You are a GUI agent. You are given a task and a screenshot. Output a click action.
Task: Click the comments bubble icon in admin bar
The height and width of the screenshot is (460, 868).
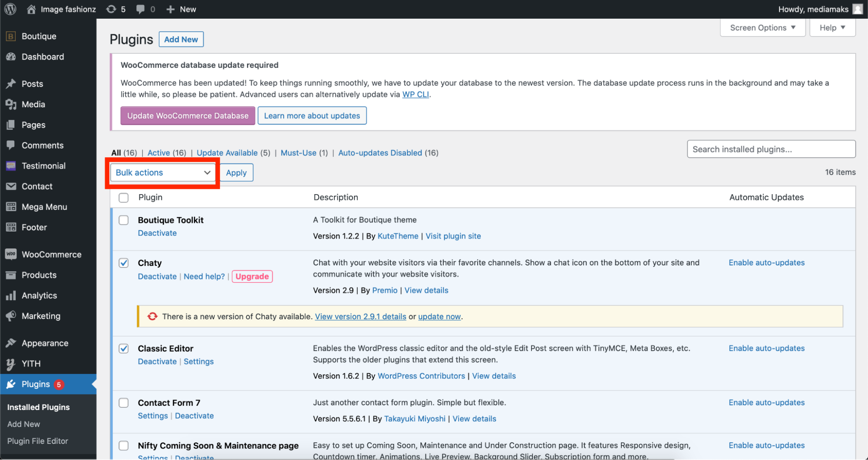(141, 9)
